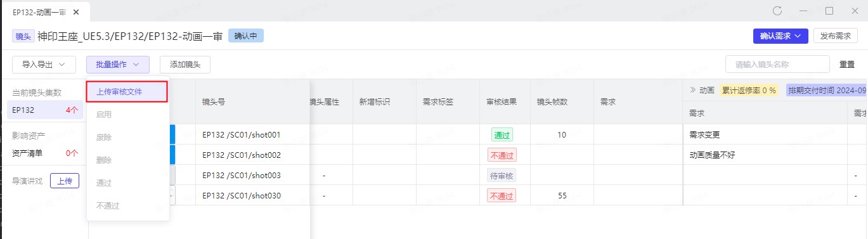
Task: Click the 待审核 badge for shot003
Action: pos(502,176)
